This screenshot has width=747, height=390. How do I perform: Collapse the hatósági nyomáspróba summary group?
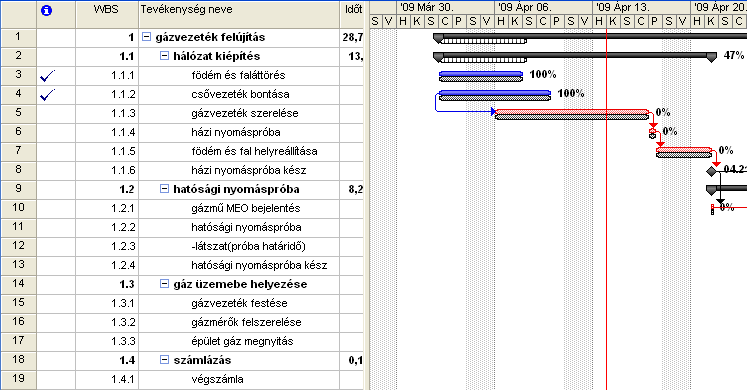click(x=164, y=189)
